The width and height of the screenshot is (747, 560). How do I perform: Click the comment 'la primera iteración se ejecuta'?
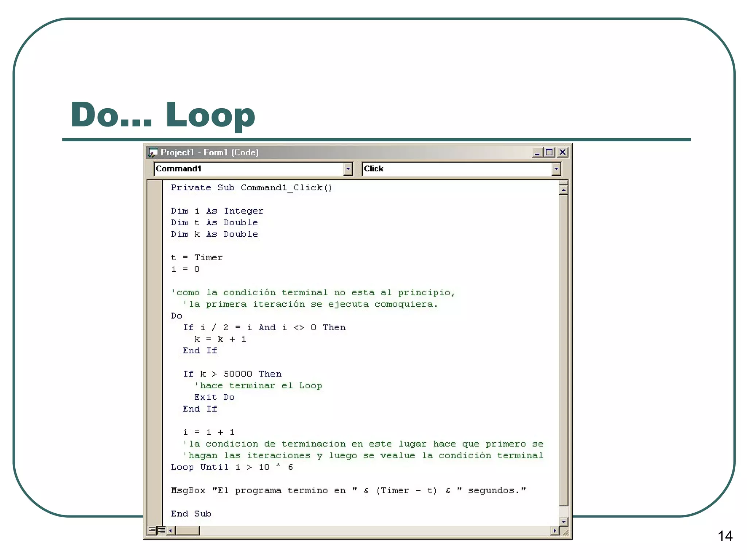(x=310, y=304)
